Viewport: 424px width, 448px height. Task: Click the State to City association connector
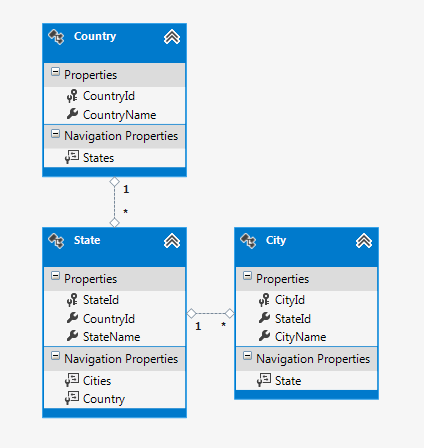(x=210, y=313)
